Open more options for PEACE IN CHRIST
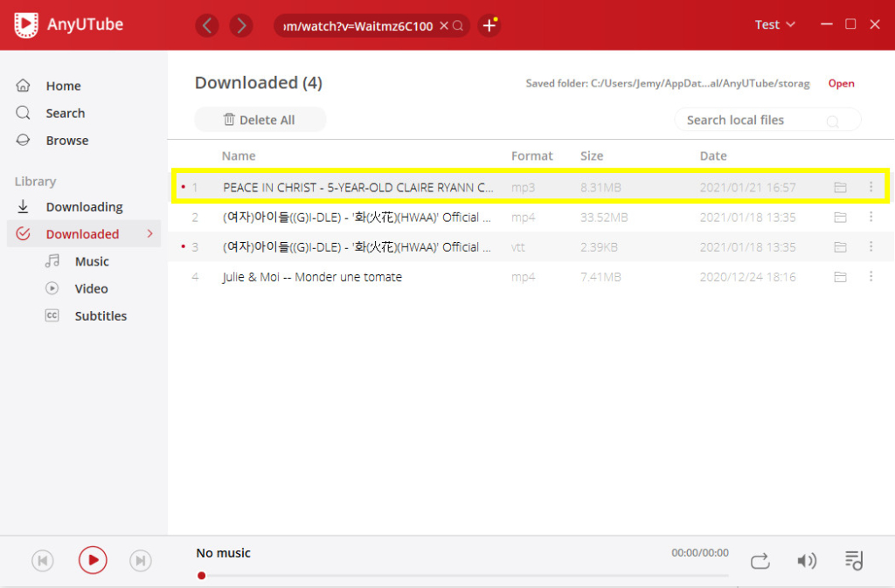 (x=871, y=186)
